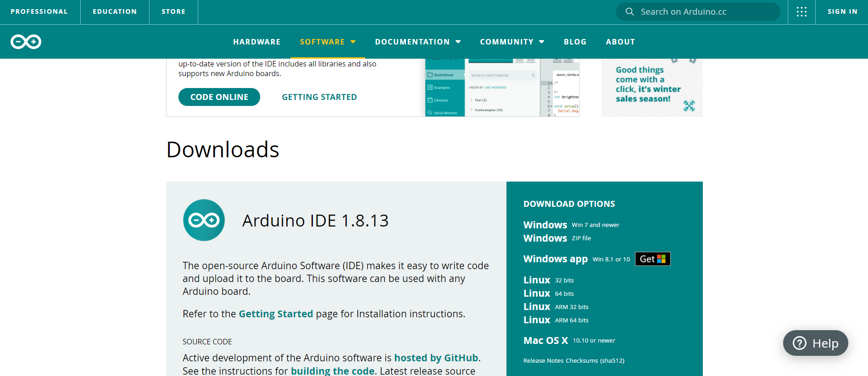Image resolution: width=868 pixels, height=376 pixels.
Task: Expand the Software dropdown arrow
Action: [x=353, y=42]
